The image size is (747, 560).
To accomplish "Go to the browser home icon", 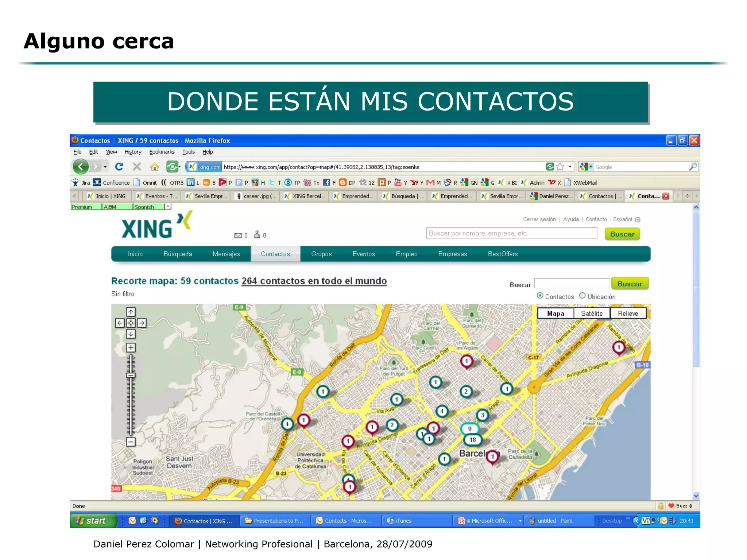I will point(155,167).
